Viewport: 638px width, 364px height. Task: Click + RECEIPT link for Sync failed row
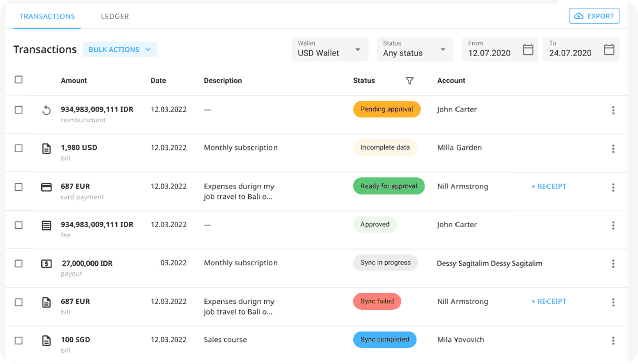[549, 302]
